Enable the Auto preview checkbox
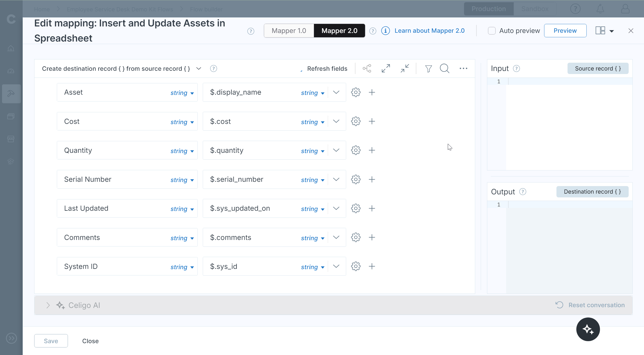 492,31
